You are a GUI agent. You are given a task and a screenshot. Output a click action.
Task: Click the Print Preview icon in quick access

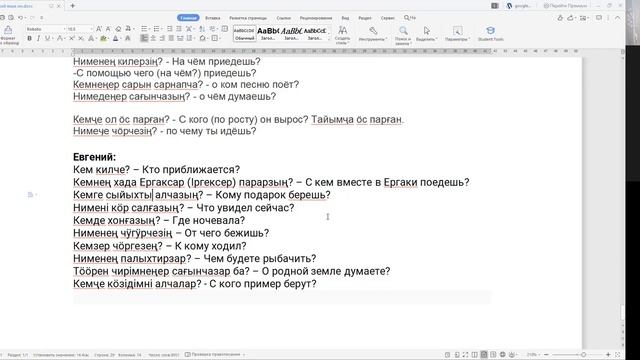point(11,18)
